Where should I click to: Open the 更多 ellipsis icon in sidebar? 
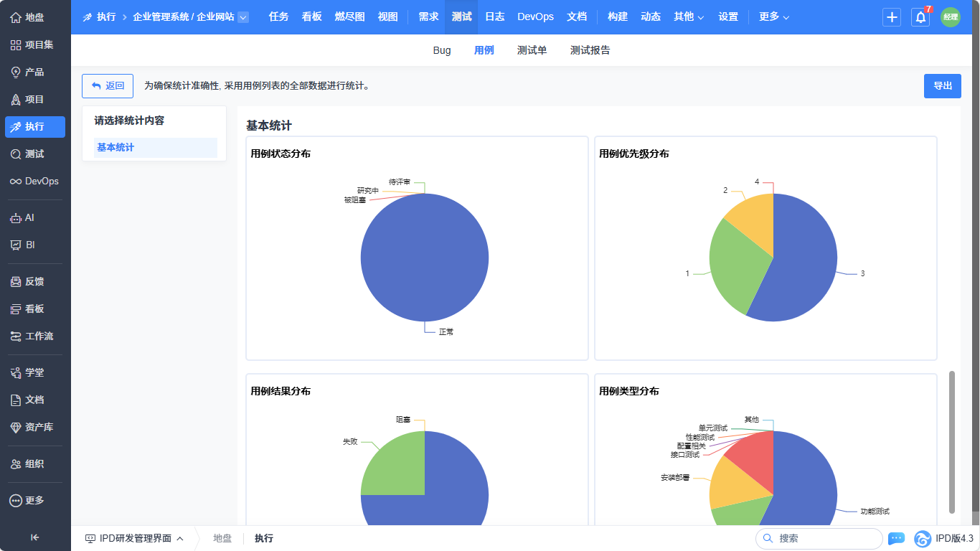click(x=16, y=500)
